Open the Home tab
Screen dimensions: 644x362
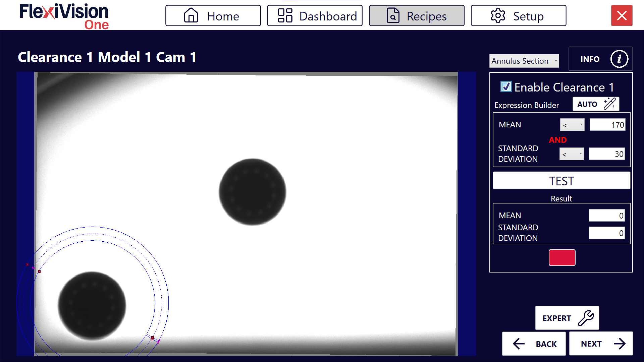coord(213,16)
